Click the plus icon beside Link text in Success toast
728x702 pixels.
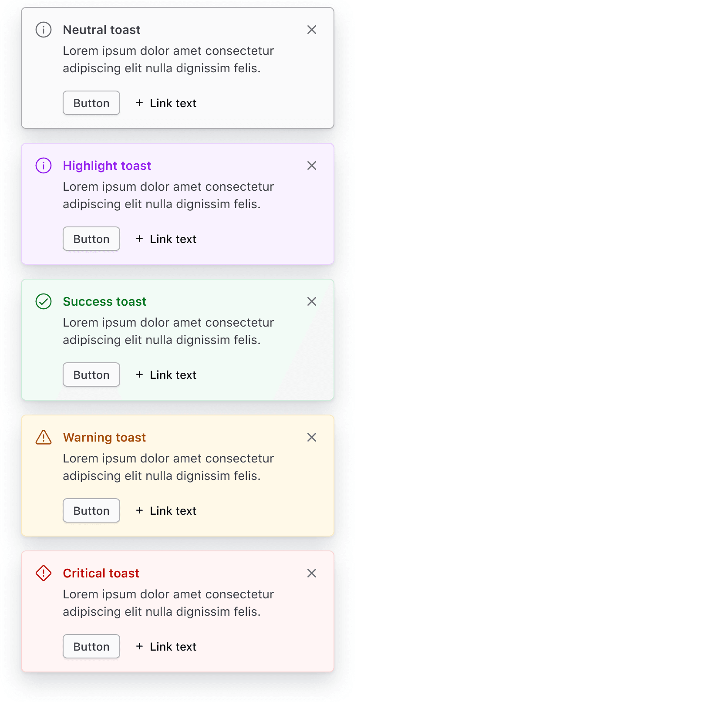pyautogui.click(x=139, y=375)
